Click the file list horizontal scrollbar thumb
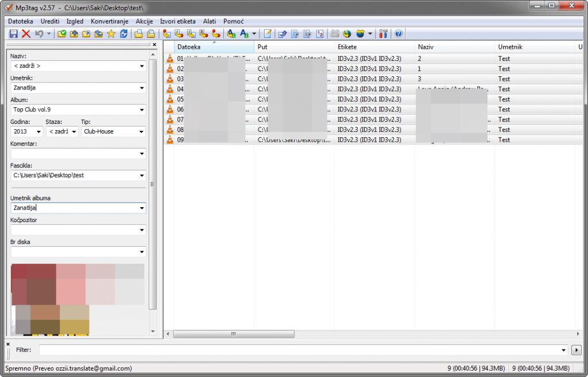This screenshot has height=377, width=588. click(x=234, y=333)
